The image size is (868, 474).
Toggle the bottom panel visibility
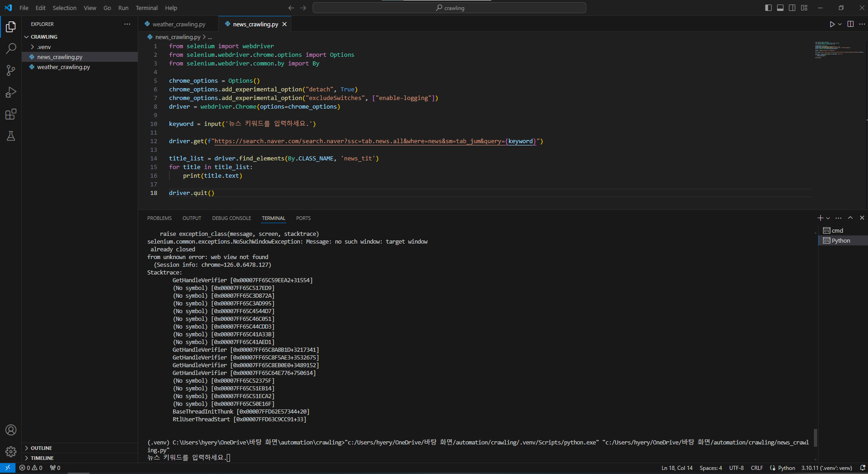(780, 8)
